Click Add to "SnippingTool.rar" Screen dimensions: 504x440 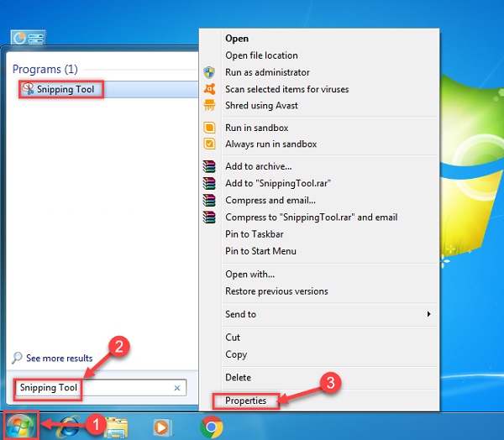284,184
